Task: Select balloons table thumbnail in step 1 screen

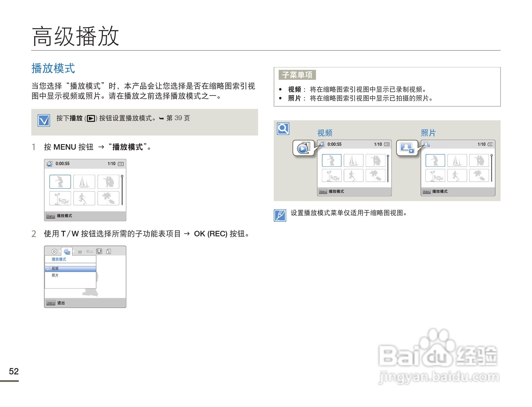Action: [60, 198]
